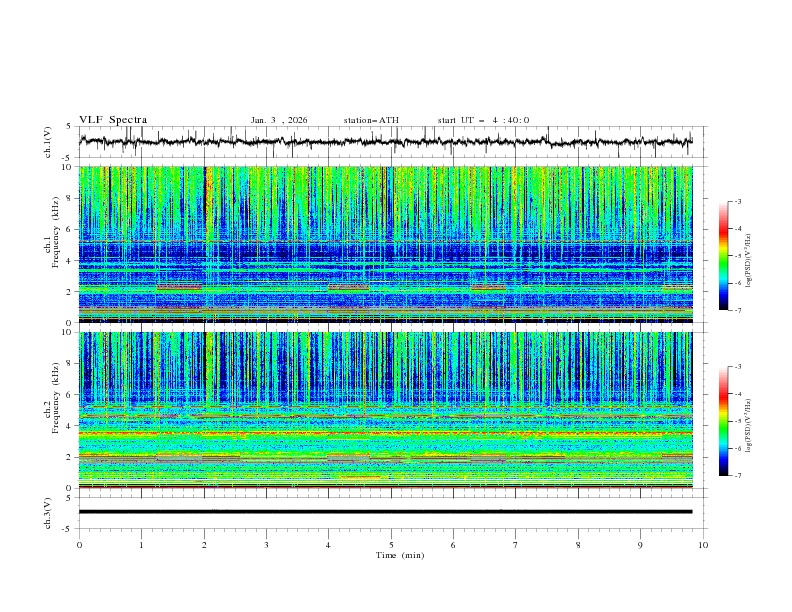
Task: Click the -3 value on ch.1 colorbar
Action: tap(738, 202)
